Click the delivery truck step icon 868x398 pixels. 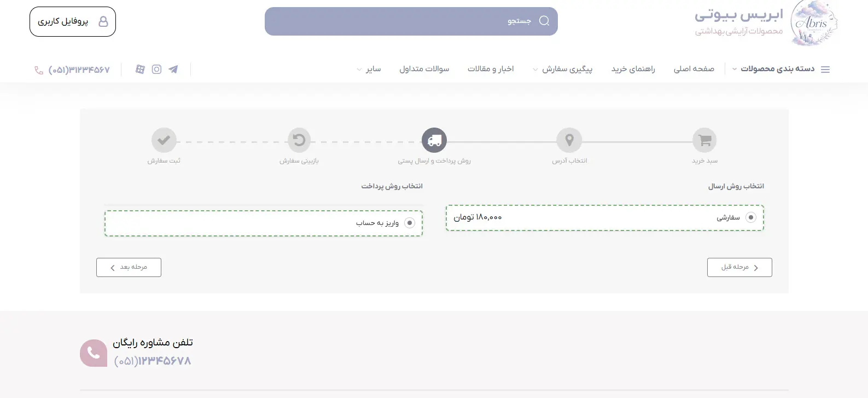(434, 141)
